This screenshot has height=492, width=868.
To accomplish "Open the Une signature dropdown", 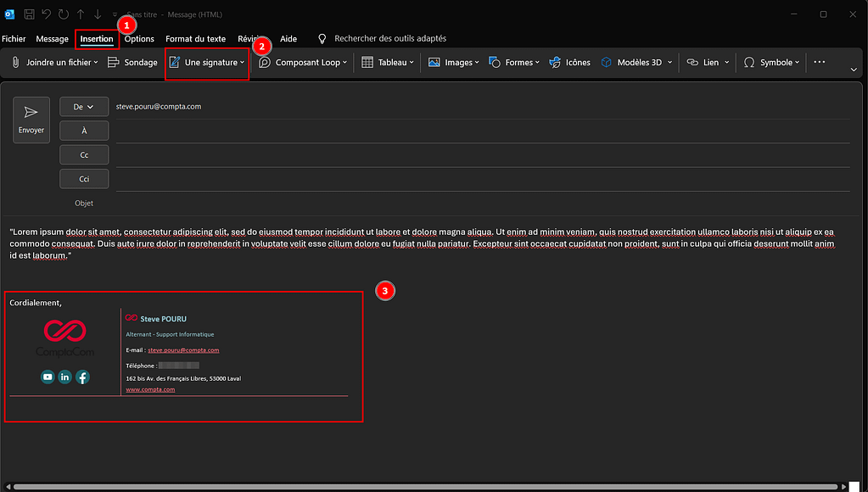I will (207, 63).
